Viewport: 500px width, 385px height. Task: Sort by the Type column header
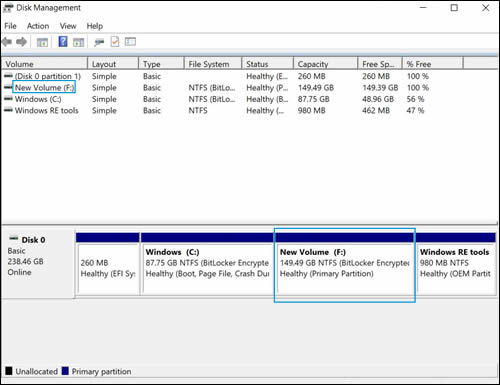tap(161, 64)
